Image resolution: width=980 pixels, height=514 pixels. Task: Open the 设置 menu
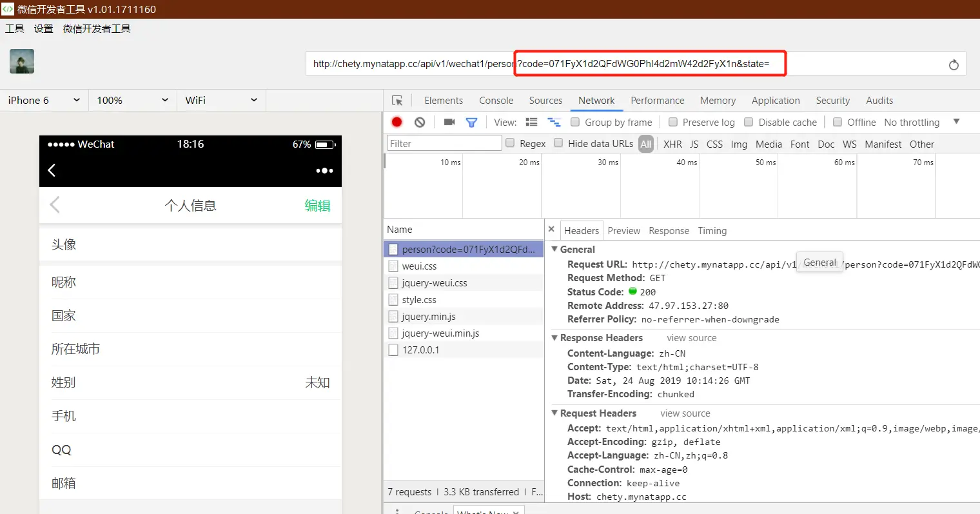pyautogui.click(x=44, y=28)
